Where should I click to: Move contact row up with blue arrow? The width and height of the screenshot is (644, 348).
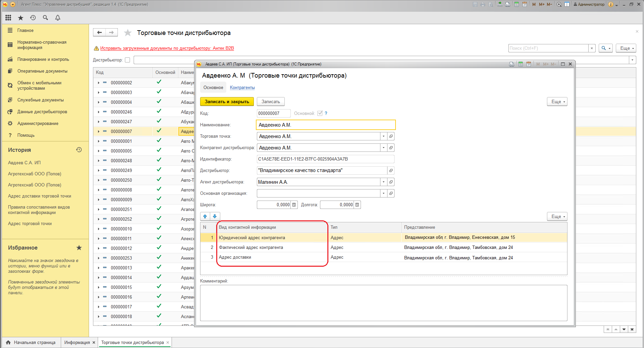[205, 216]
